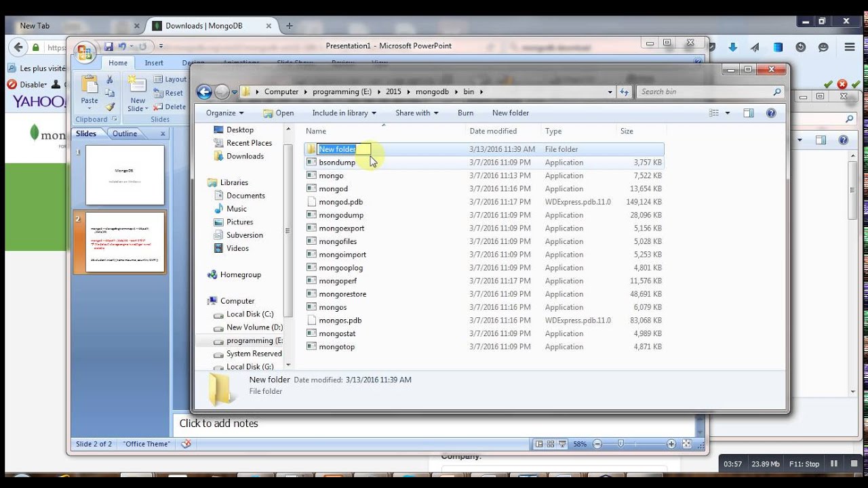The height and width of the screenshot is (488, 868).
Task: Open the Organize menu in Explorer
Action: [x=224, y=113]
